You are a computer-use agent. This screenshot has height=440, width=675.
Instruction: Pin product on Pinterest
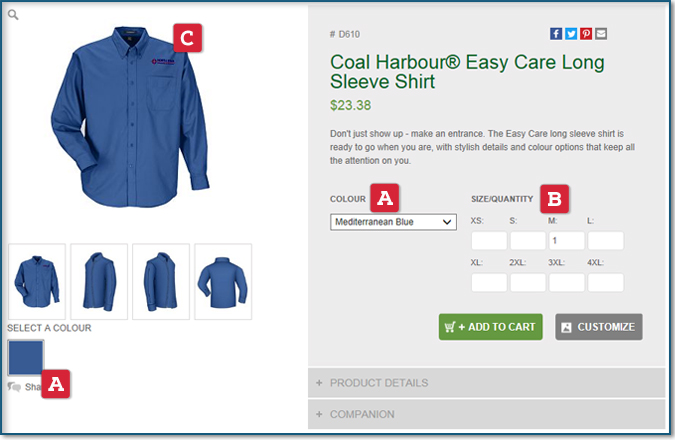tap(586, 34)
